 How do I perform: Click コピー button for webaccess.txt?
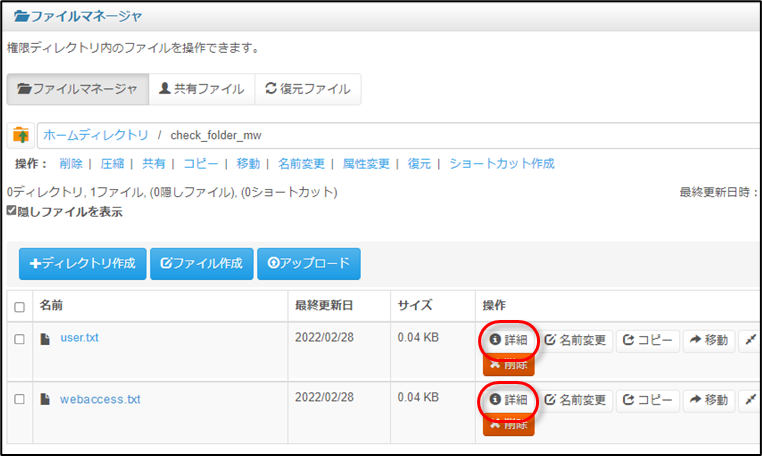click(x=647, y=400)
